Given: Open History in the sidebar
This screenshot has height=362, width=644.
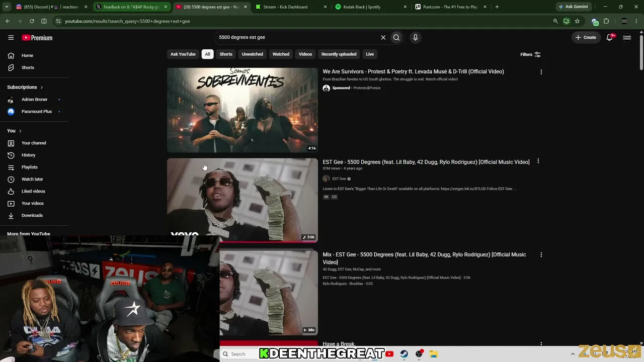Looking at the screenshot, I should [28, 155].
